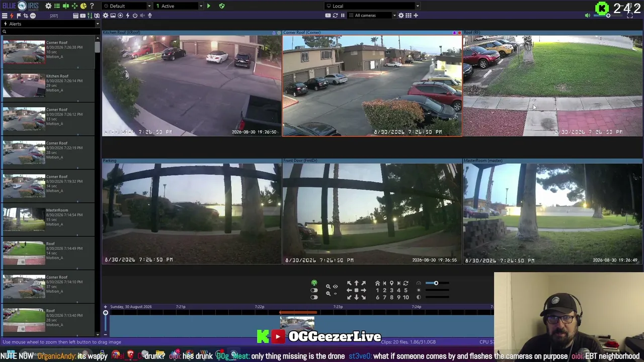Screen dimensions: 644x362
Task: Pan camera right with PTZ arrow
Action: pos(363,290)
